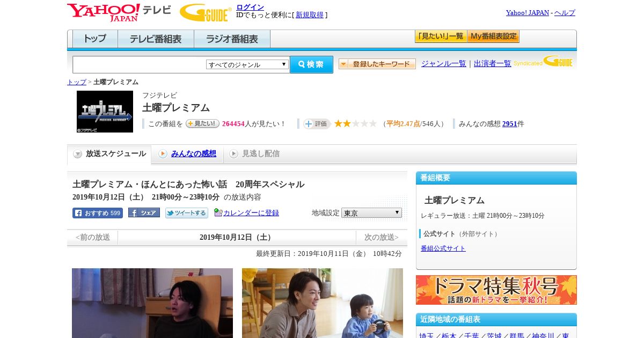Click the Facebook シェア button
Image resolution: width=644 pixels, height=338 pixels.
click(144, 213)
